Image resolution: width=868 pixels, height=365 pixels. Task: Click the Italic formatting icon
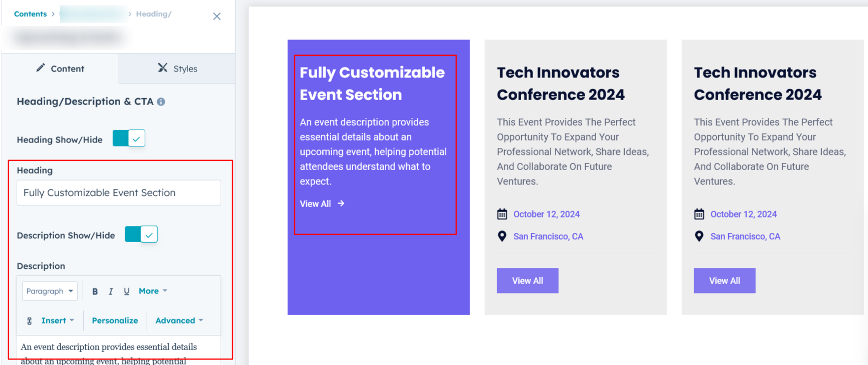point(111,292)
